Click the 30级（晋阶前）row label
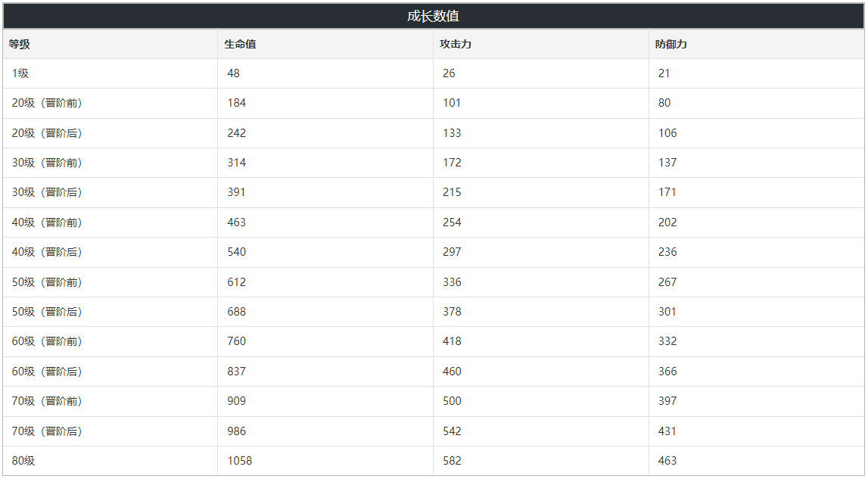 pos(47,163)
